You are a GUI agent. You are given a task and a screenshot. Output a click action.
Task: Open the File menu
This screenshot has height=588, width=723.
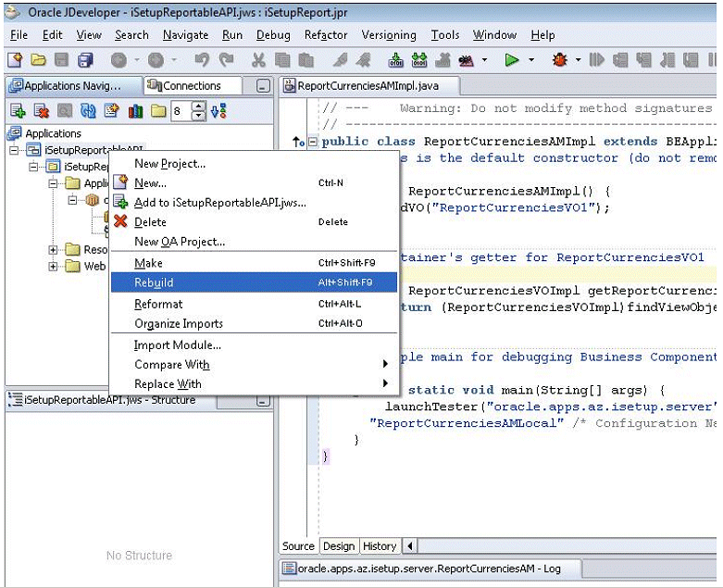click(19, 35)
